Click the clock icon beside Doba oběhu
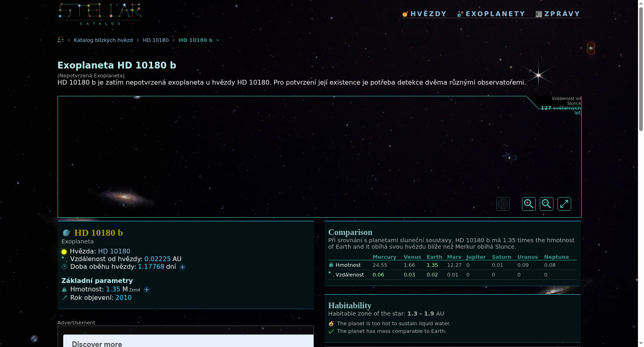 [64, 267]
